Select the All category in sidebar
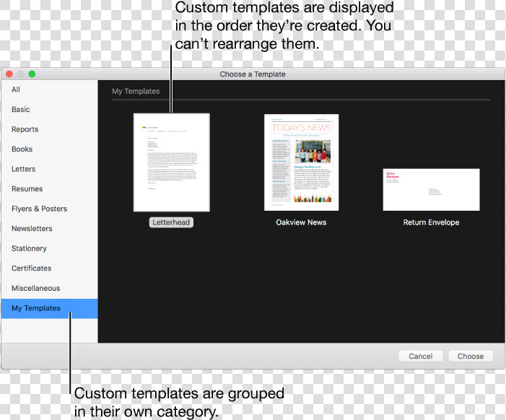Viewport: 506px width, 420px height. pyautogui.click(x=49, y=89)
